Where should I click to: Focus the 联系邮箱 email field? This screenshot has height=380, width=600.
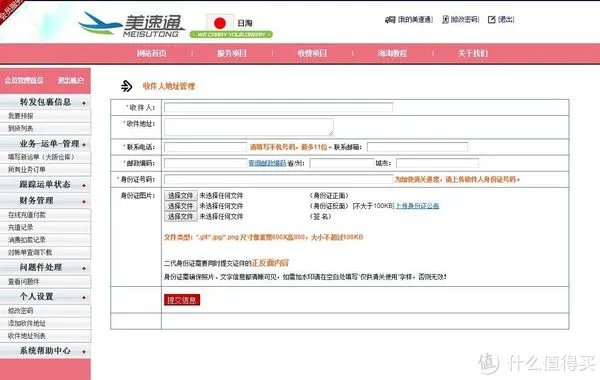click(x=417, y=147)
